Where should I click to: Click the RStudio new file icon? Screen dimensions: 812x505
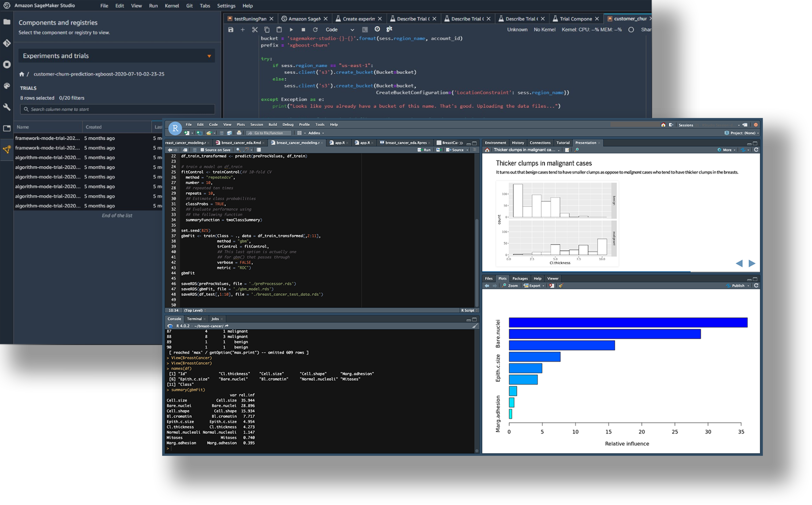point(187,133)
